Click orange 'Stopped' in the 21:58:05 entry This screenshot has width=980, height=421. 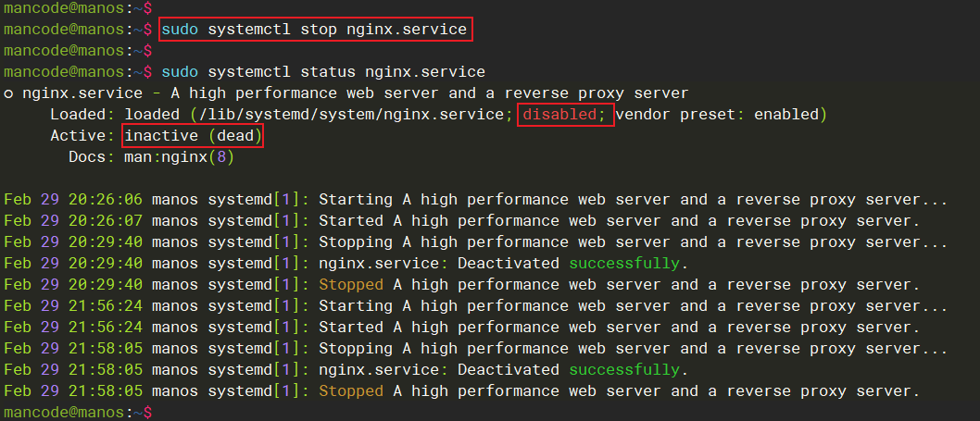pyautogui.click(x=350, y=391)
